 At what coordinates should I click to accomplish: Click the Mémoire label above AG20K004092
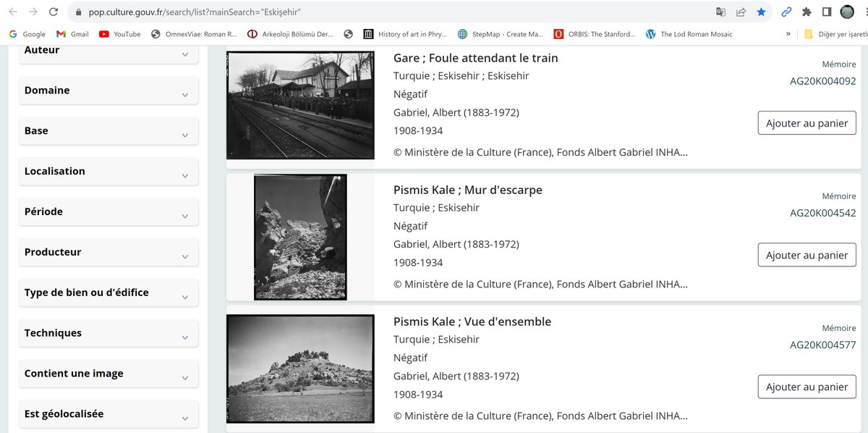[x=839, y=64]
